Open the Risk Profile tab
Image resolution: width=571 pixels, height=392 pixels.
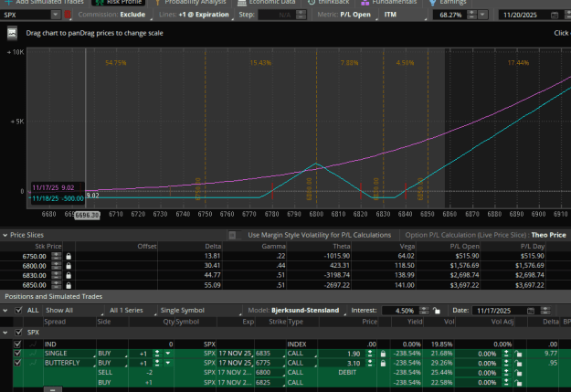pyautogui.click(x=119, y=2)
